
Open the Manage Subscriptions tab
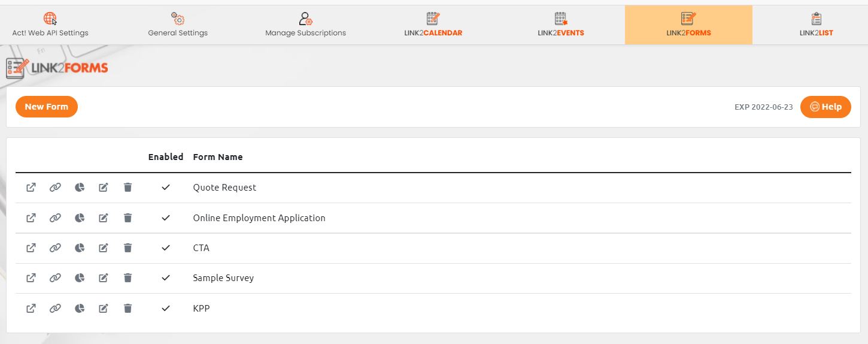point(305,25)
